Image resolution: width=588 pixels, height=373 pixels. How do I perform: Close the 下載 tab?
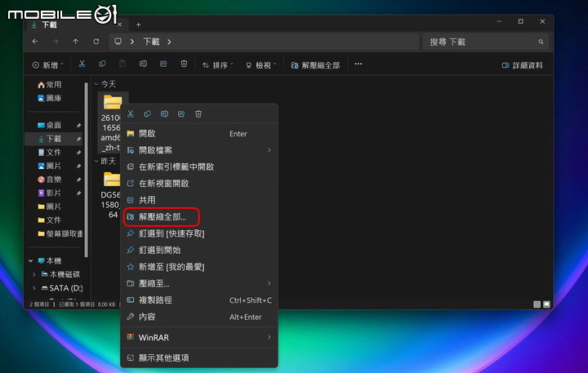point(119,24)
